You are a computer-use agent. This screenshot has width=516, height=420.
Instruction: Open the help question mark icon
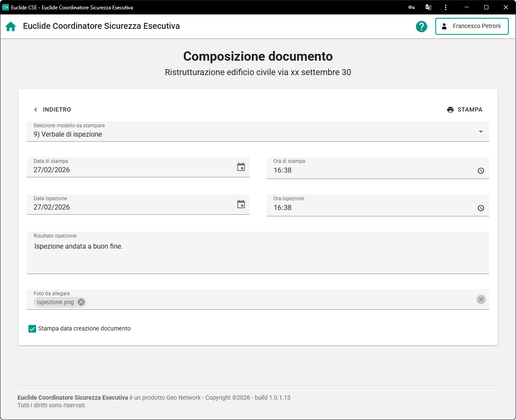421,26
